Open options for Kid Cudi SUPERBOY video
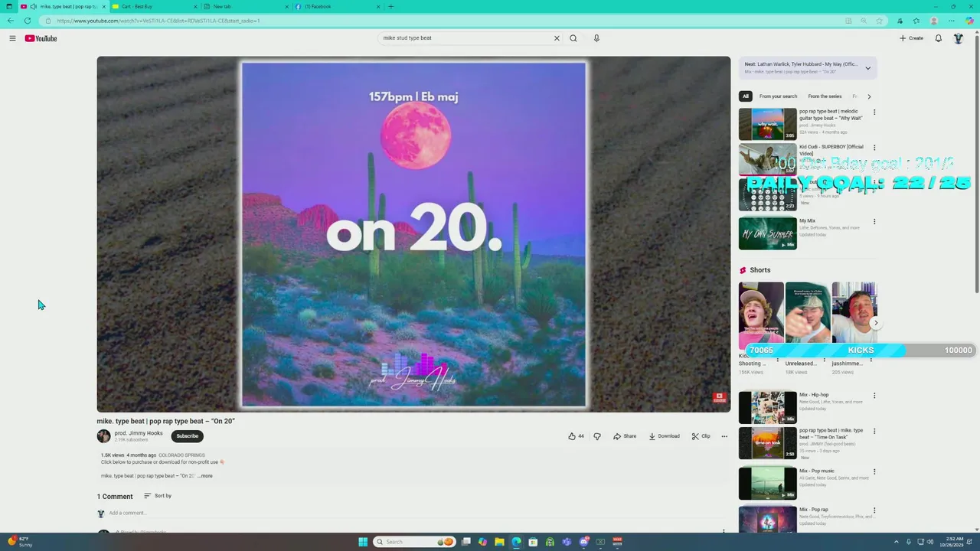Image resolution: width=980 pixels, height=551 pixels. (x=874, y=148)
